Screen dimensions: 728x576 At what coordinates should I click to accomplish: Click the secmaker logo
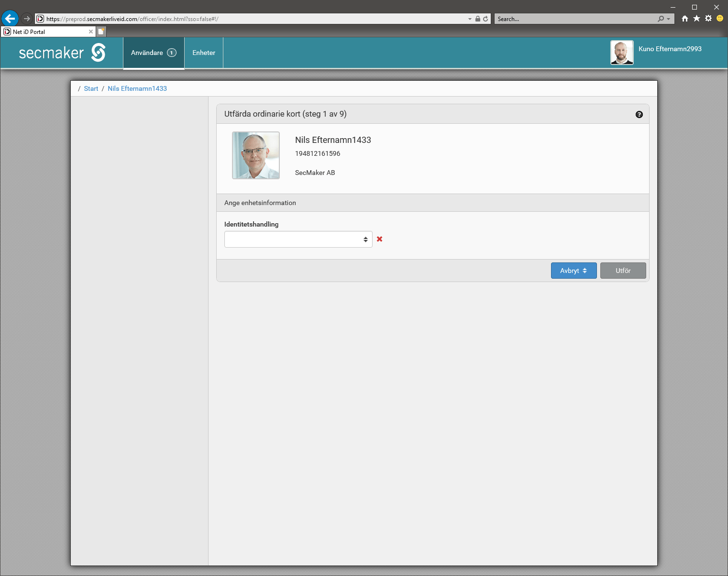62,53
